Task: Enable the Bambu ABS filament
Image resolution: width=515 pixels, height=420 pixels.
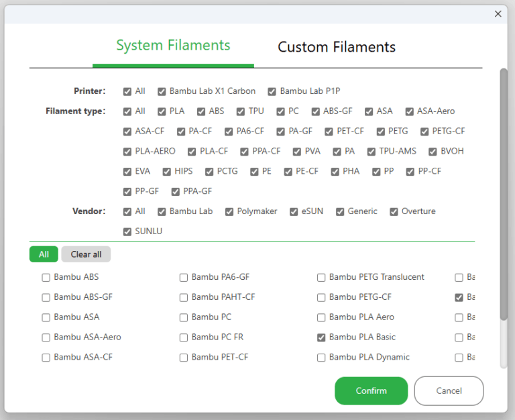Action: pyautogui.click(x=46, y=277)
